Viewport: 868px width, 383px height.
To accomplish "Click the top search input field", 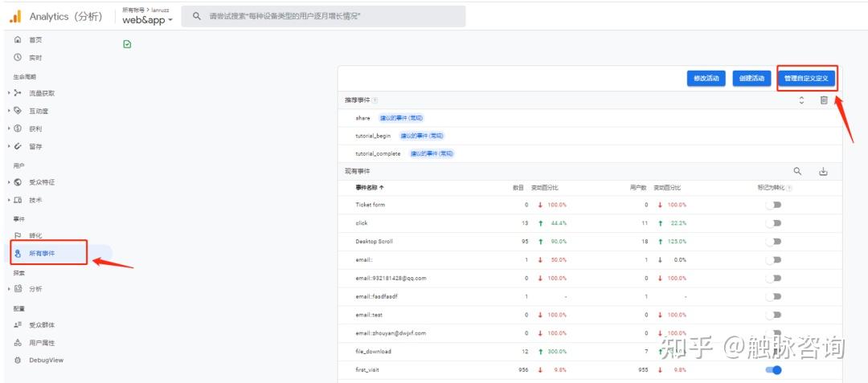I will (330, 16).
